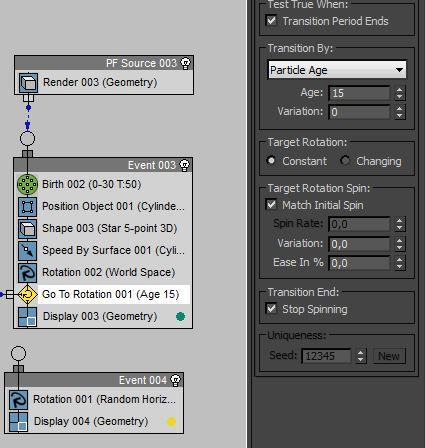Toggle the PF Source 003 lightbulb
This screenshot has height=448, width=425.
click(185, 63)
